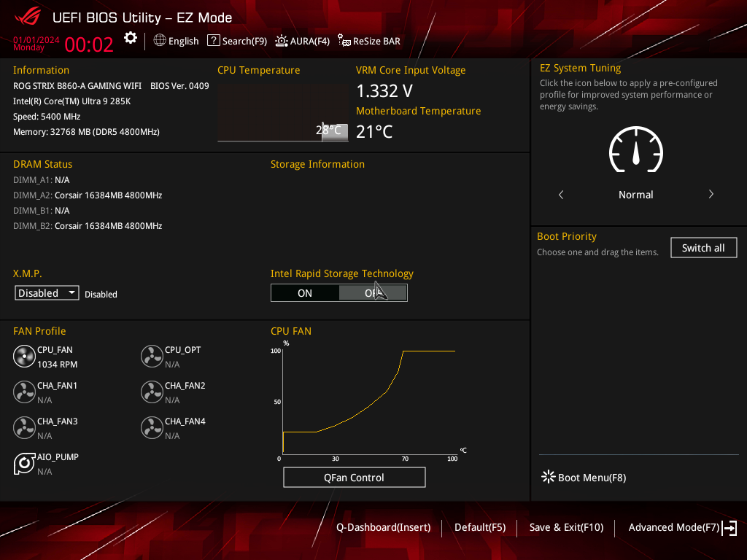Click the CHA_FAN1 fan icon

pyautogui.click(x=24, y=392)
